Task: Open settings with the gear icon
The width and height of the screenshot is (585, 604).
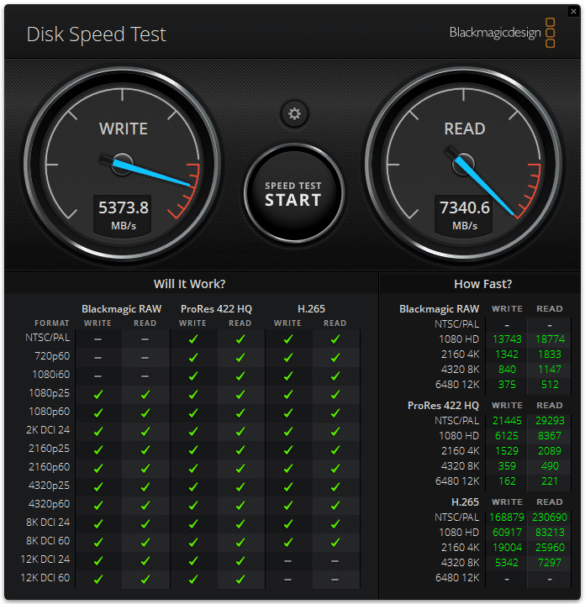Action: (294, 114)
